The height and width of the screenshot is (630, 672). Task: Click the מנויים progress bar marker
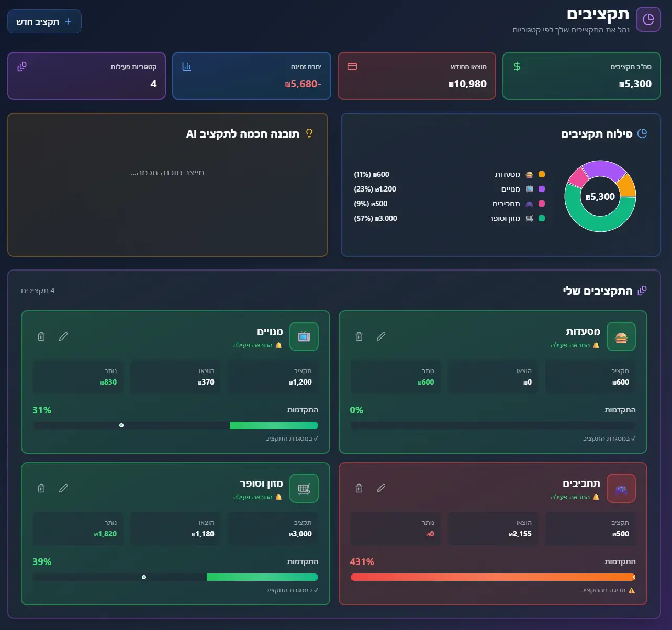point(121,425)
